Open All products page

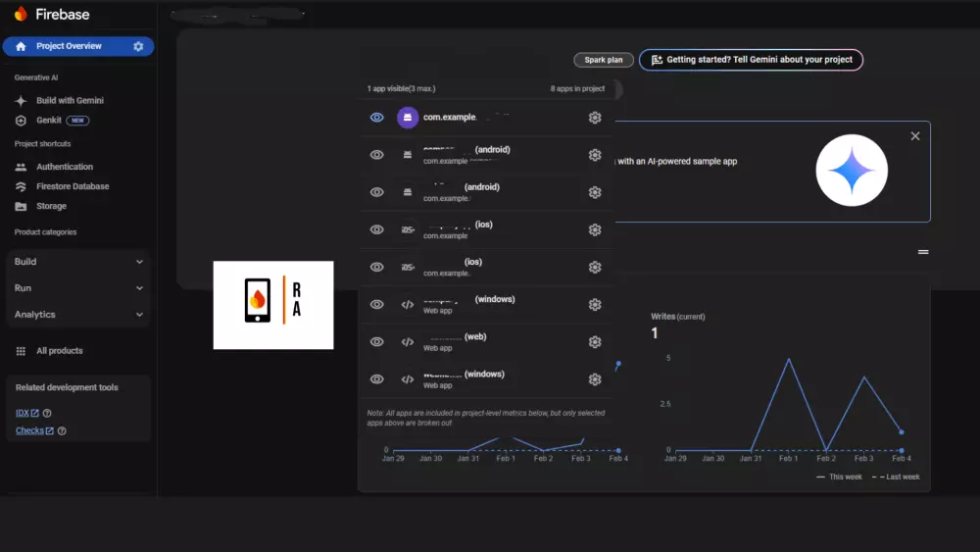click(x=60, y=351)
